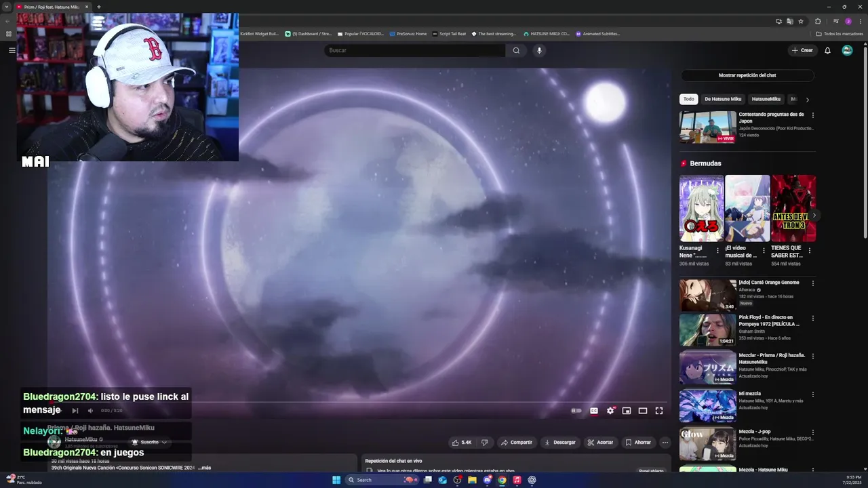Open Chrome tab search dropdown arrow

click(7, 7)
